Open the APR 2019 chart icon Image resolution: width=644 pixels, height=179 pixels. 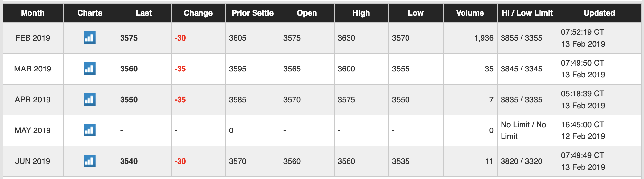click(90, 100)
